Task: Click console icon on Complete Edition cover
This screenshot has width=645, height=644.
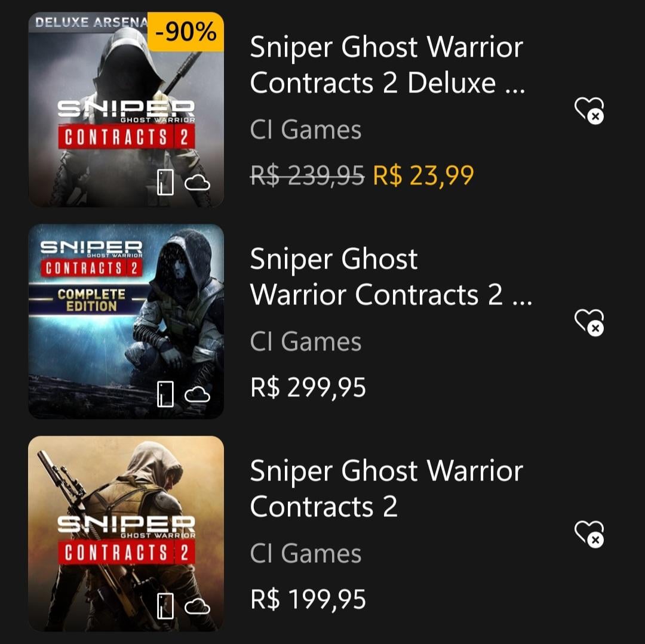Action: click(x=165, y=394)
